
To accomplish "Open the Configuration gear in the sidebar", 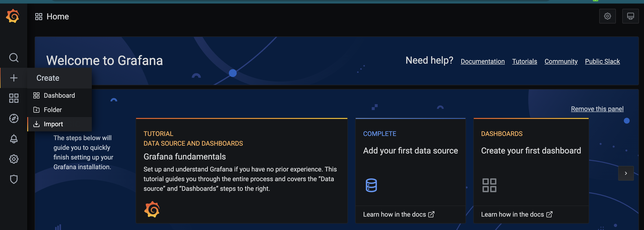I will 14,159.
